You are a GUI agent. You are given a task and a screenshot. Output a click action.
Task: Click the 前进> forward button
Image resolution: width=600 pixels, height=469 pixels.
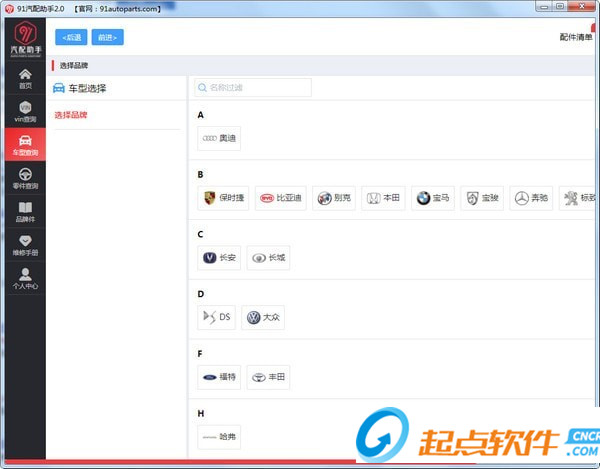(108, 37)
